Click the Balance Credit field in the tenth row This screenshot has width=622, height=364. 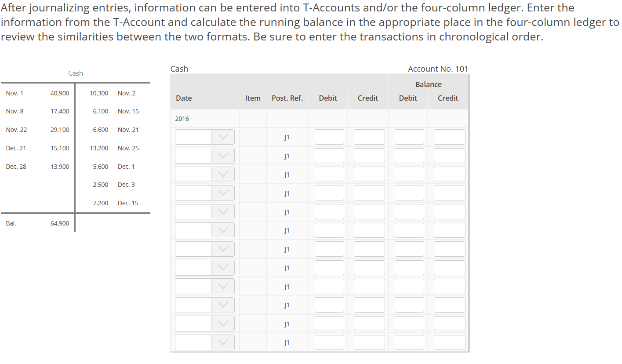pos(449,305)
